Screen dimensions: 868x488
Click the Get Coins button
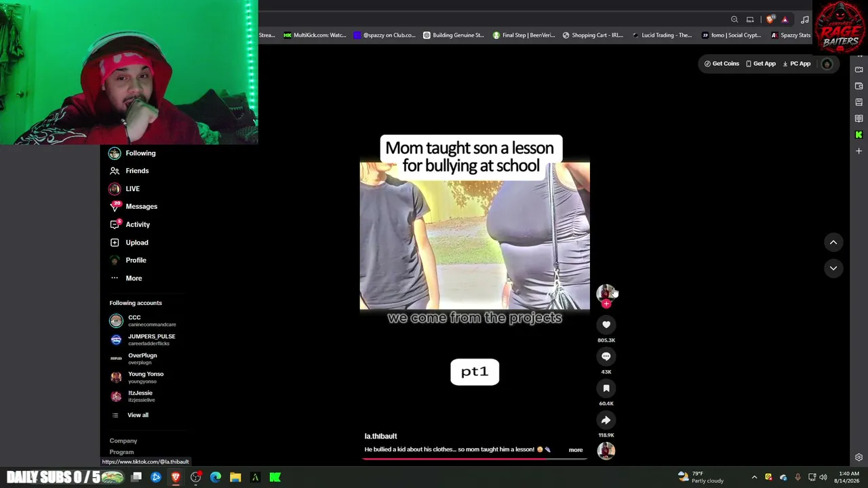[722, 64]
